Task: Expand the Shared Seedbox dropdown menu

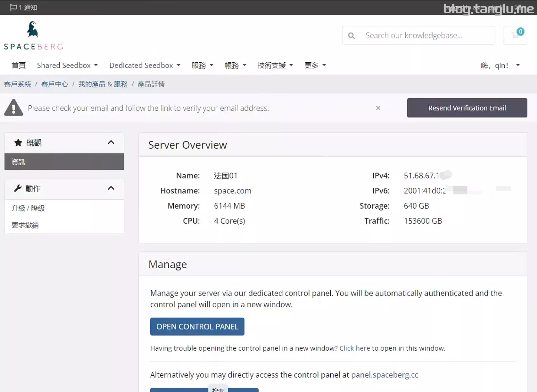Action: (67, 65)
